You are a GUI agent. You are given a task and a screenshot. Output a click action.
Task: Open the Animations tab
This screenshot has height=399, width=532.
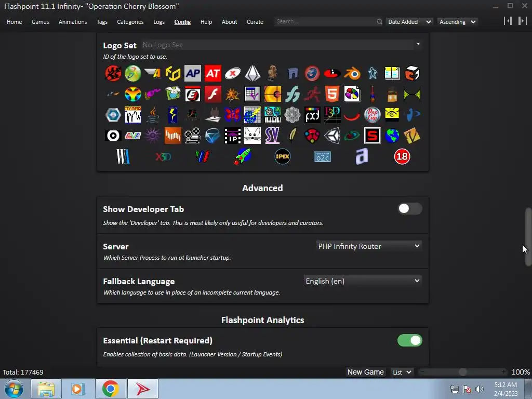coord(73,22)
